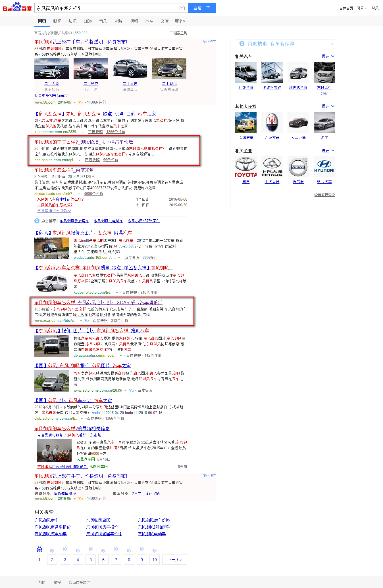Click 给百度提建议 in right sidebar
The height and width of the screenshot is (588, 383).
(x=324, y=195)
